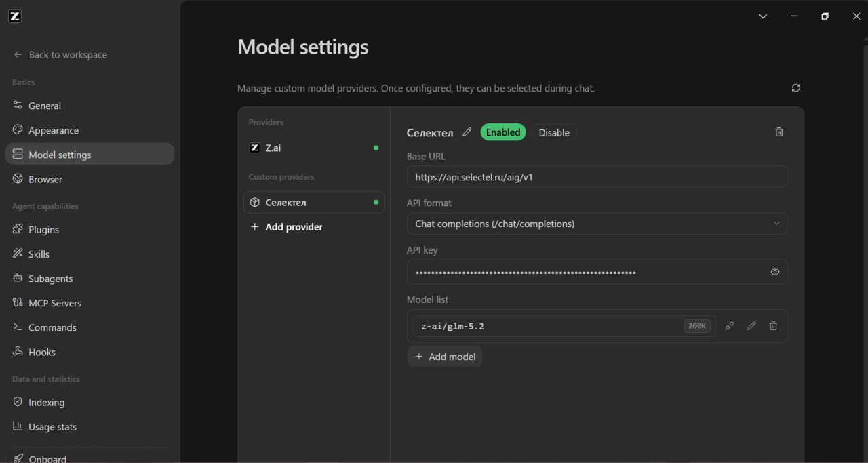868x463 pixels.
Task: Click the MCP Servers icon
Action: tap(18, 303)
